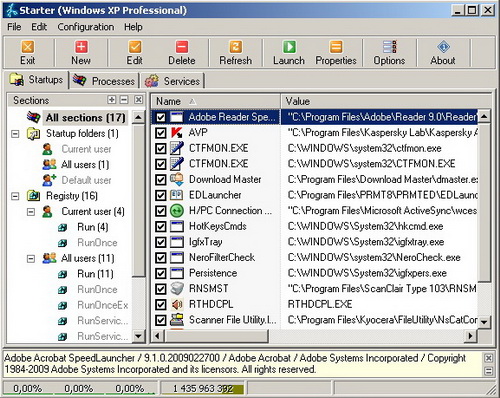Click the second CTFMON.EXE row name

[x=219, y=164]
